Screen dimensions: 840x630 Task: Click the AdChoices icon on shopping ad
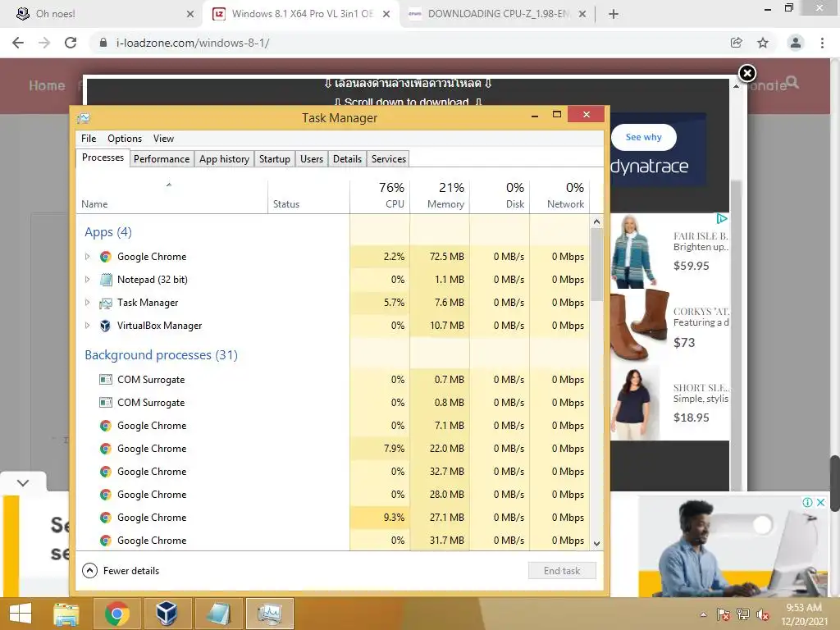(722, 218)
